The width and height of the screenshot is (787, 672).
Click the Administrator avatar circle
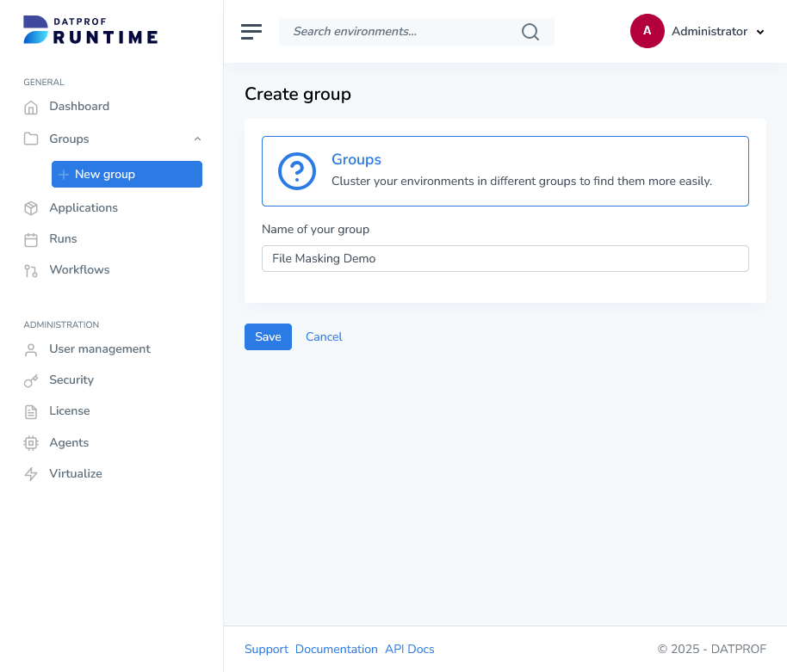click(x=647, y=31)
